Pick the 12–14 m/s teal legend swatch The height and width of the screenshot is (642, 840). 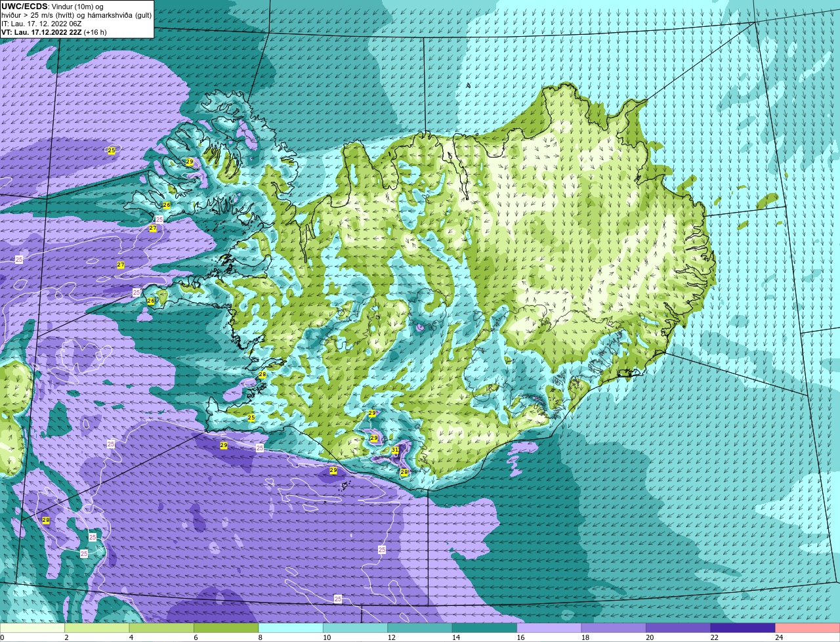(x=421, y=628)
